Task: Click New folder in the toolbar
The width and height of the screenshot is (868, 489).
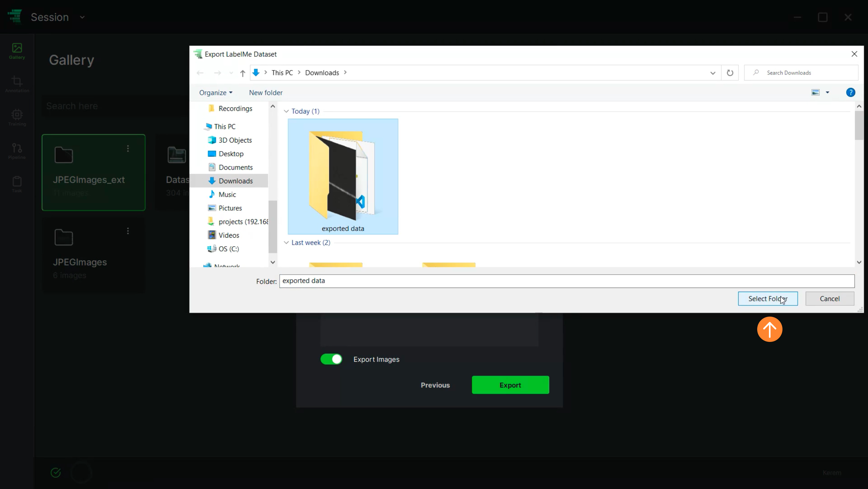Action: (x=266, y=93)
